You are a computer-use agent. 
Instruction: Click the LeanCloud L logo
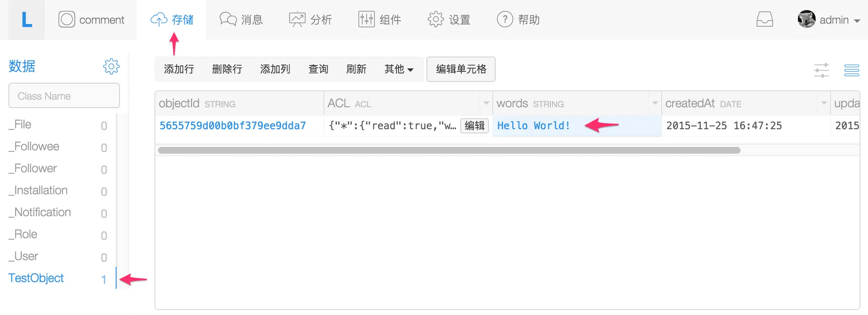point(27,20)
